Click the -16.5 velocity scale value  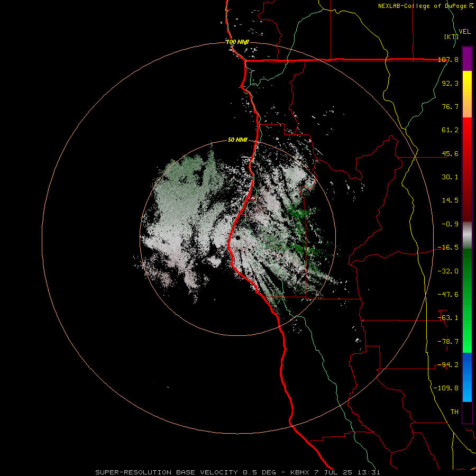[448, 248]
